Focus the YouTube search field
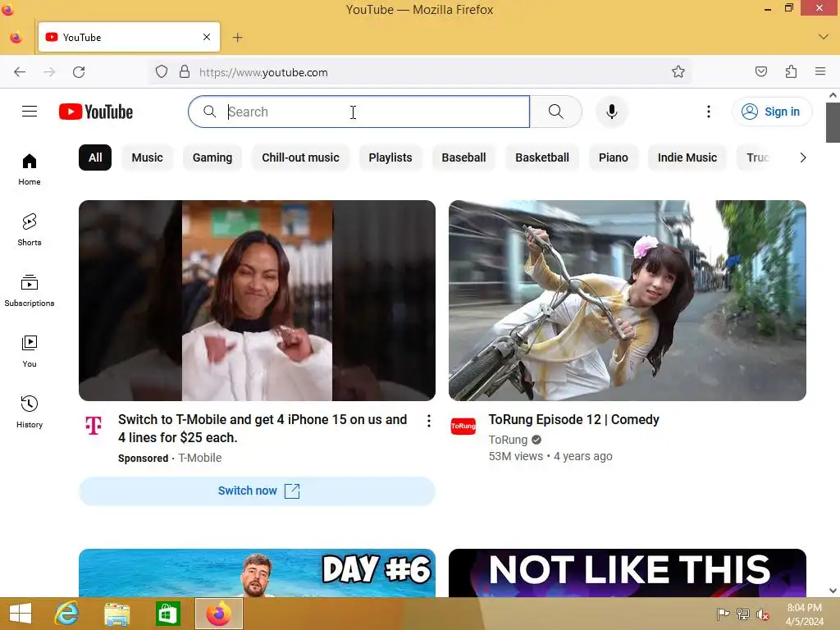 359,112
